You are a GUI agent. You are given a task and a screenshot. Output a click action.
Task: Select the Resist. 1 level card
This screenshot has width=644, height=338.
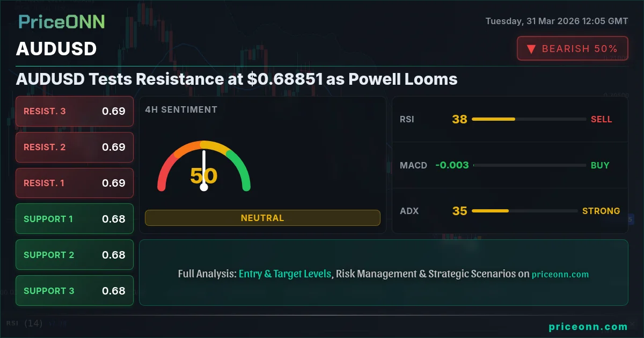[75, 183]
